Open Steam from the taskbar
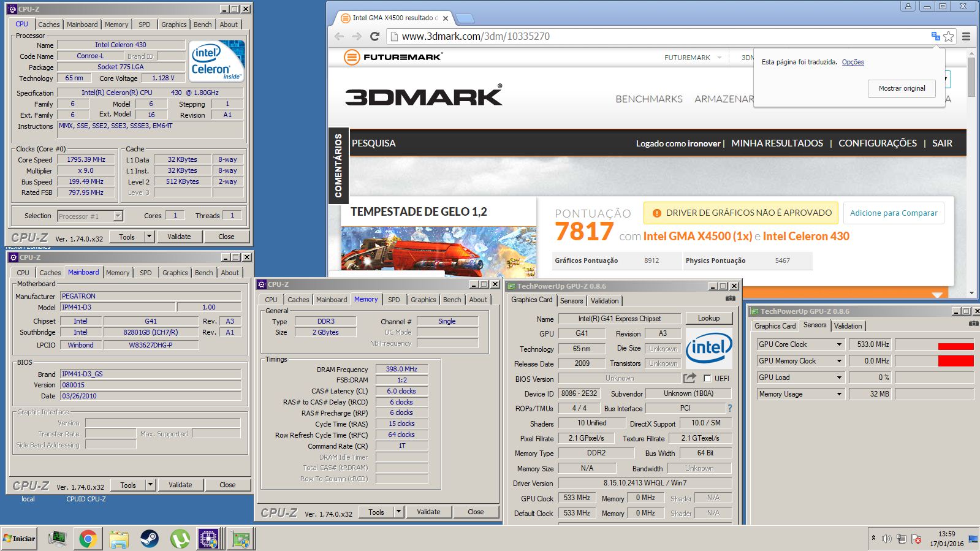Screen dimensions: 980x551 tap(149, 539)
